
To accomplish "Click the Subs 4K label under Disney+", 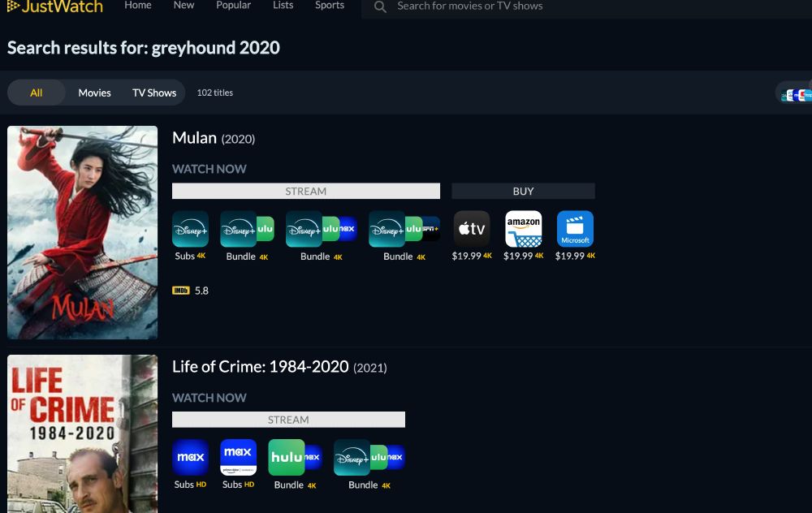I will click(x=190, y=256).
